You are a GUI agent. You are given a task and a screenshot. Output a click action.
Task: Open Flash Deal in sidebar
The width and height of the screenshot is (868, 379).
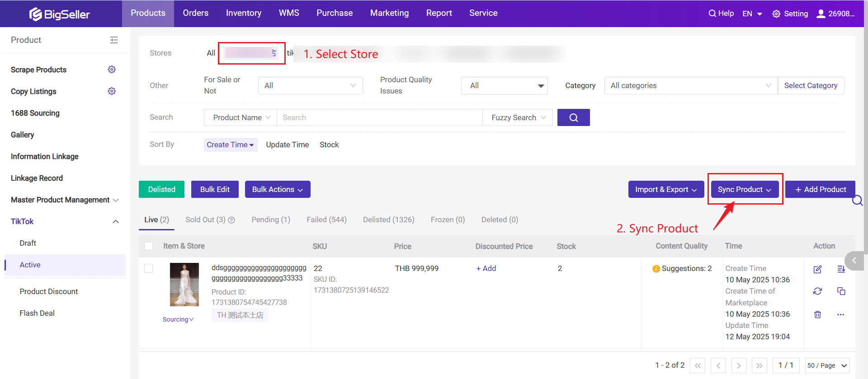coord(37,313)
